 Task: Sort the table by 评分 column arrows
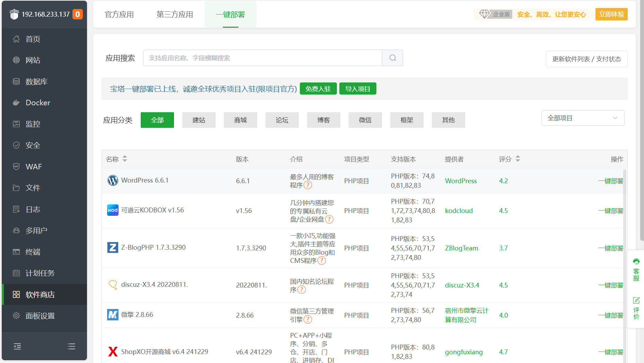point(518,159)
